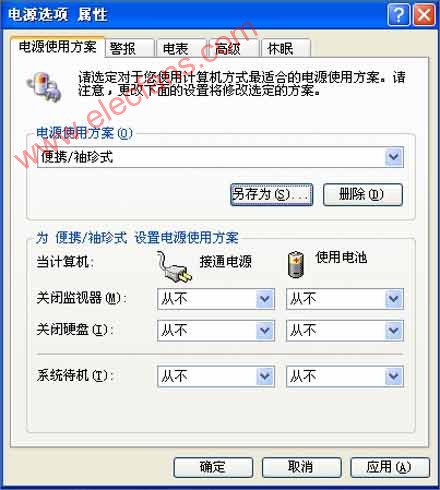Open the 休眠 tab
Viewport: 440px width, 490px height.
click(x=286, y=48)
